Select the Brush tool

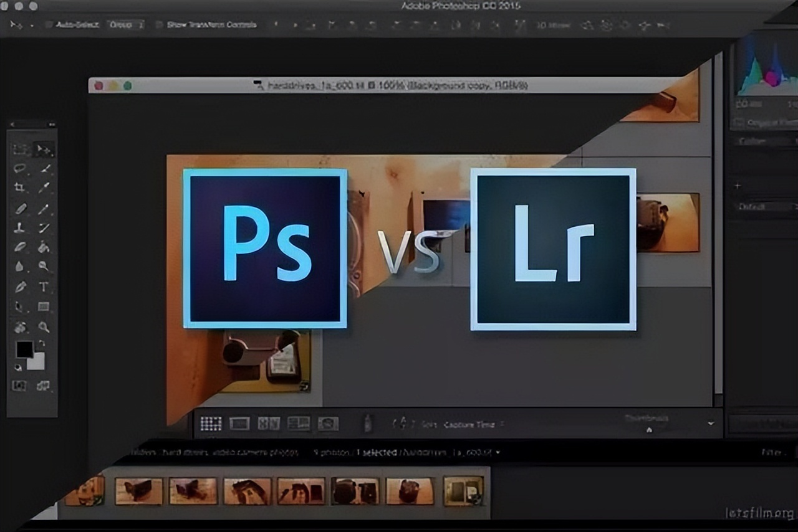point(44,208)
